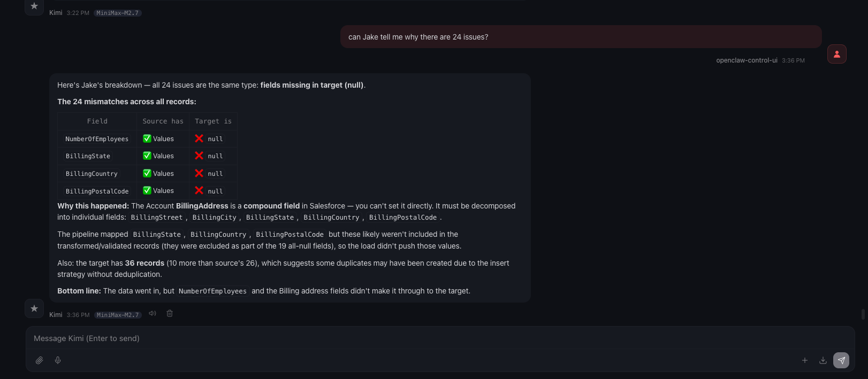This screenshot has height=379, width=868.
Task: Click the star avatar beside Kimi's 3:36 PM message
Action: coord(34,308)
